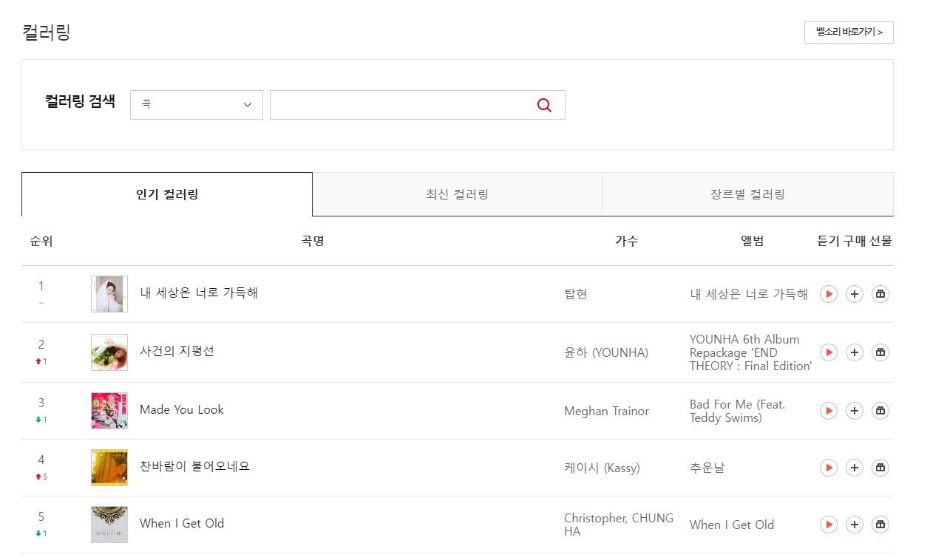Play the preview of Made You Look

[x=828, y=411]
